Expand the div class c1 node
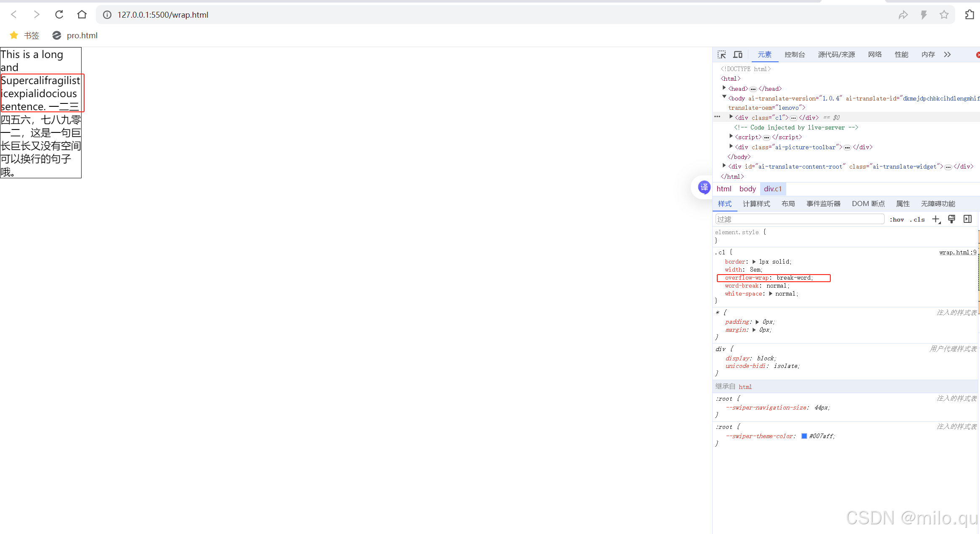Viewport: 980px width, 534px height. [731, 117]
